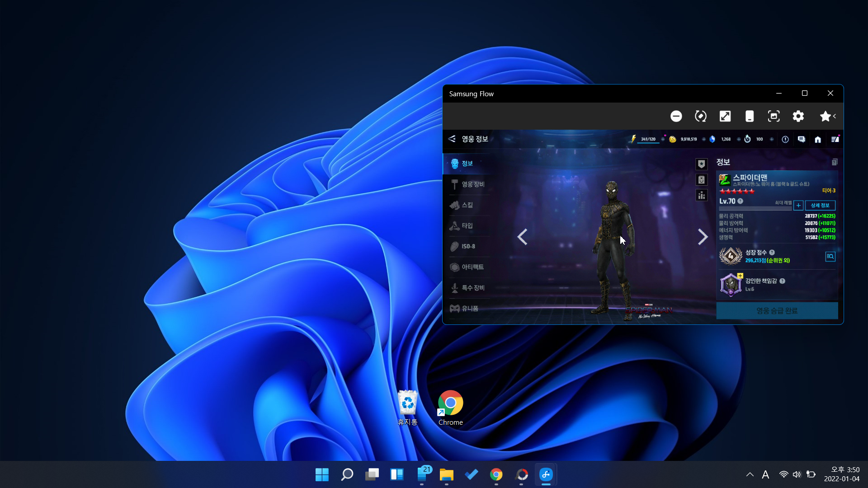The image size is (868, 488).
Task: Click the Do Not Disturb minus icon
Action: (x=676, y=116)
